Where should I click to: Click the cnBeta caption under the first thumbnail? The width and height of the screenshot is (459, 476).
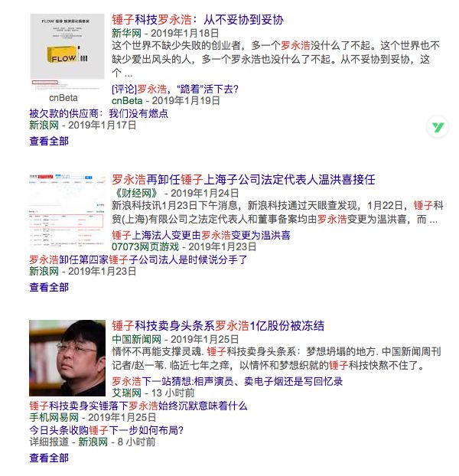[63, 98]
